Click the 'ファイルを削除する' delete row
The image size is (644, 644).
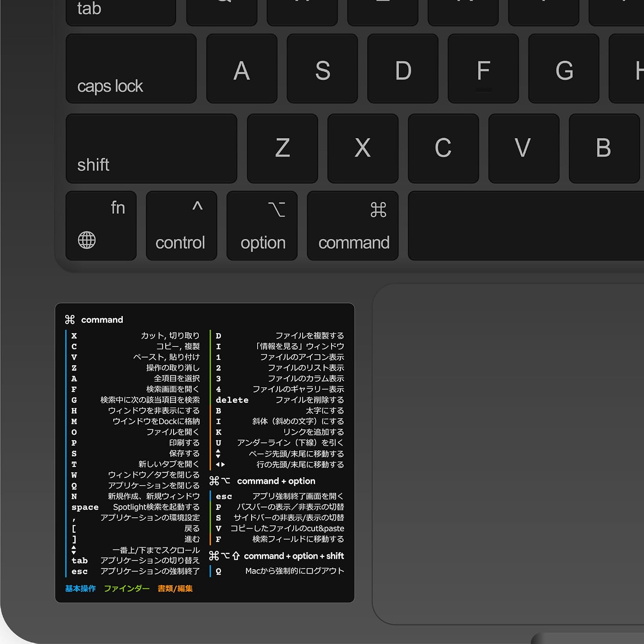[280, 400]
